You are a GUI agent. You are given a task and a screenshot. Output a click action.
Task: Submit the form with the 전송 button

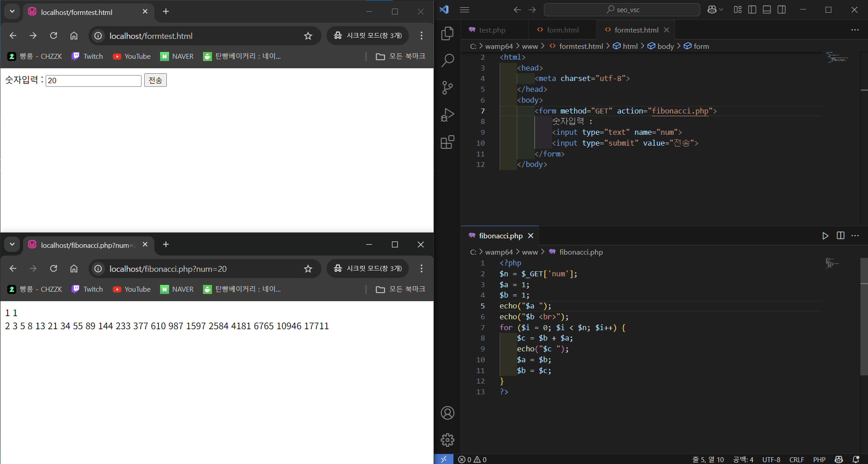pyautogui.click(x=156, y=80)
